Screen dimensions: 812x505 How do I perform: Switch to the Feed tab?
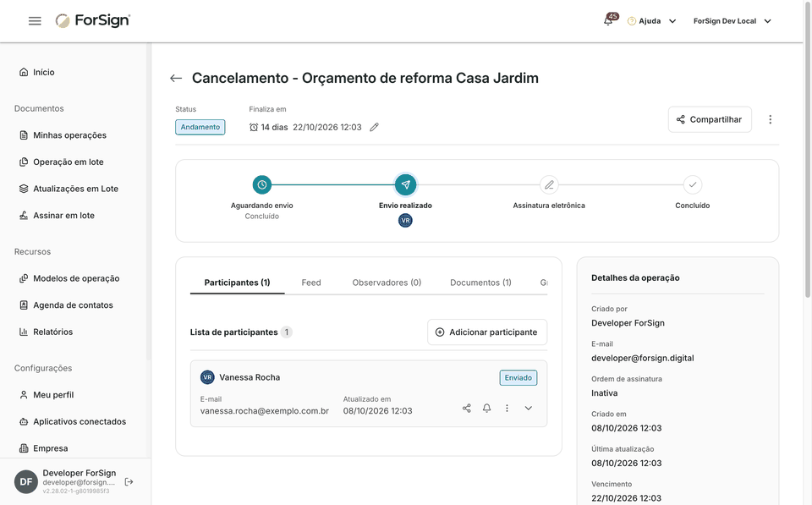point(311,283)
